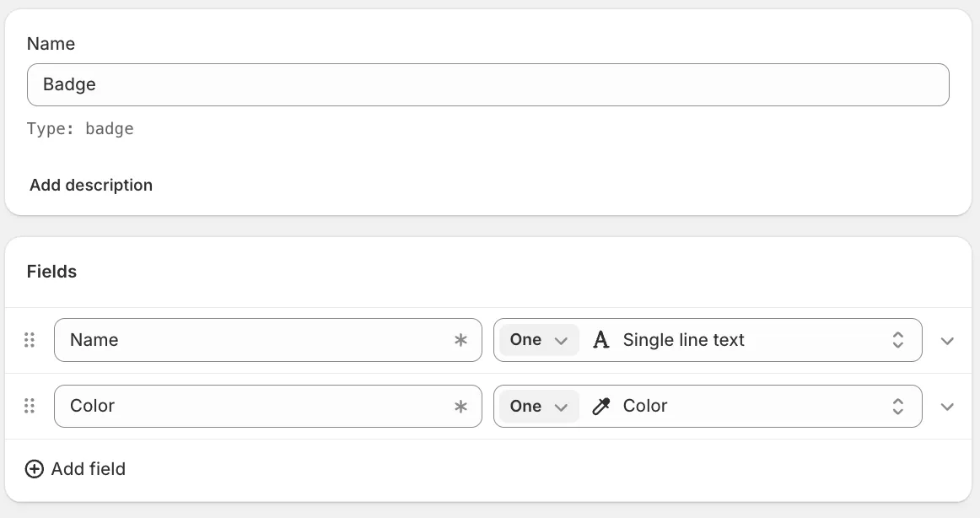Click the up-down arrows on Color type
980x518 pixels.
[x=898, y=406]
